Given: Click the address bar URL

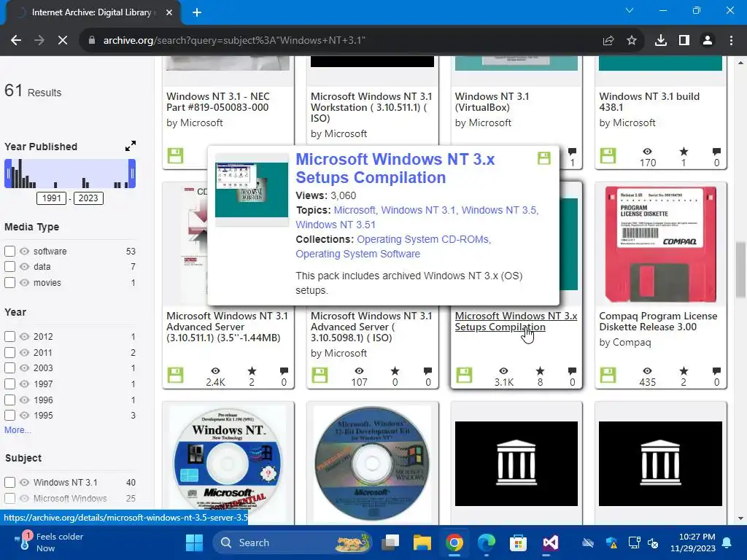Looking at the screenshot, I should [x=234, y=41].
